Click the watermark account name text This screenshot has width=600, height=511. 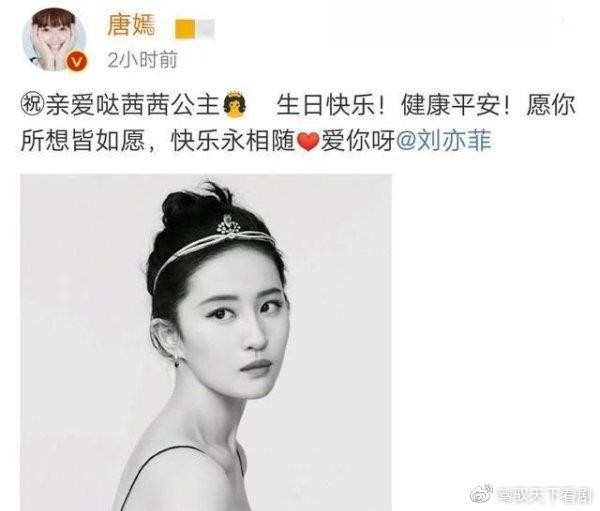coord(544,495)
